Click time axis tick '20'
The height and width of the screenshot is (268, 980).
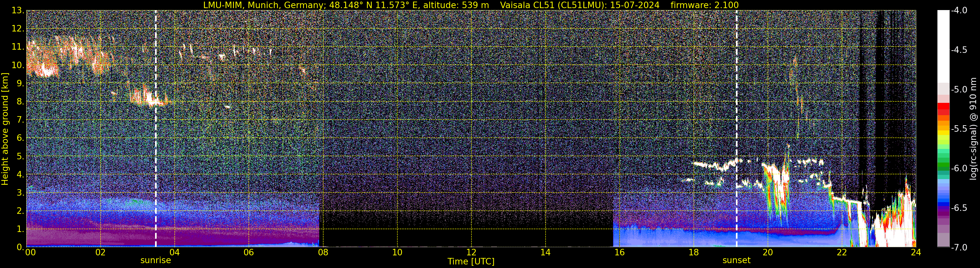(x=768, y=253)
